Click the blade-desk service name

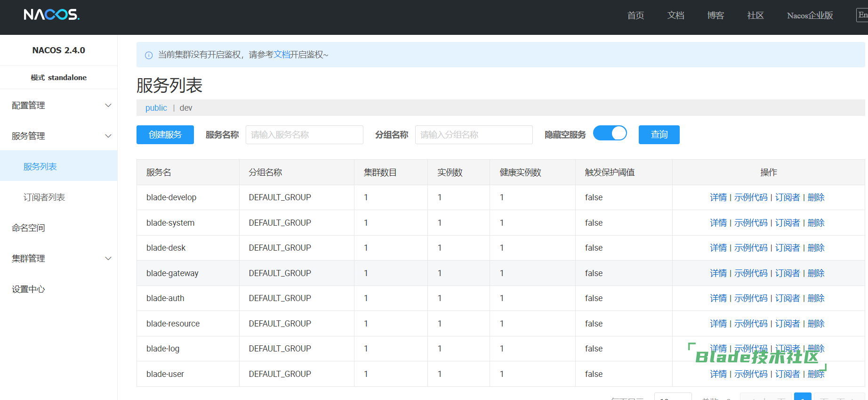click(x=166, y=248)
